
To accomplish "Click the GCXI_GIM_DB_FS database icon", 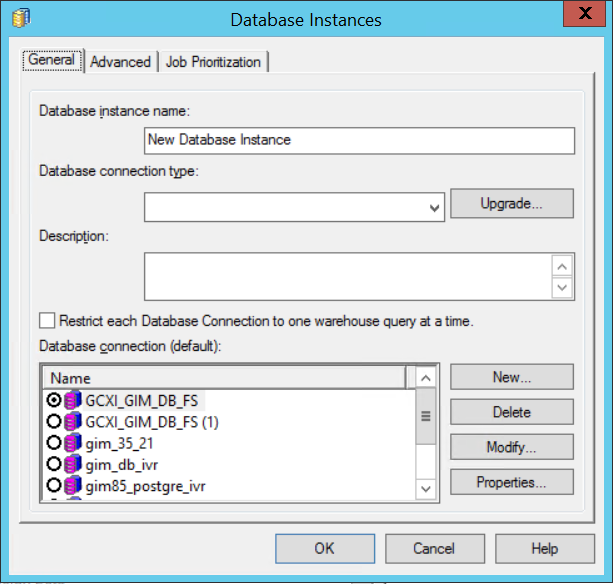I will click(73, 400).
